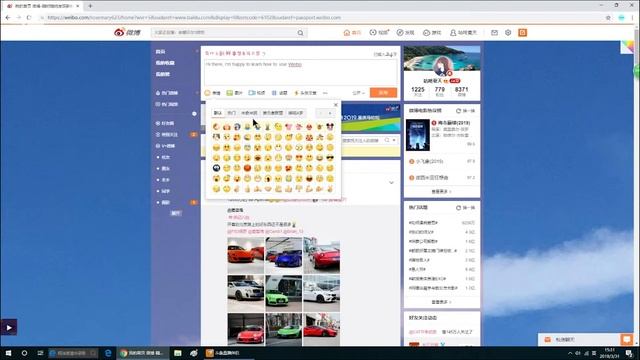The image size is (640, 360).
Task: Open the user profile link in top navigation
Action: tap(463, 33)
